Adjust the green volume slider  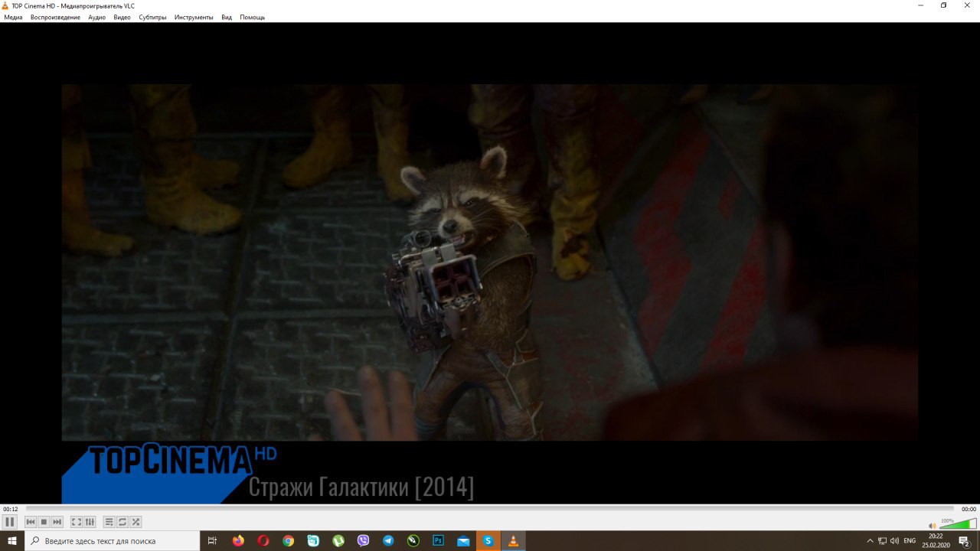pos(958,524)
